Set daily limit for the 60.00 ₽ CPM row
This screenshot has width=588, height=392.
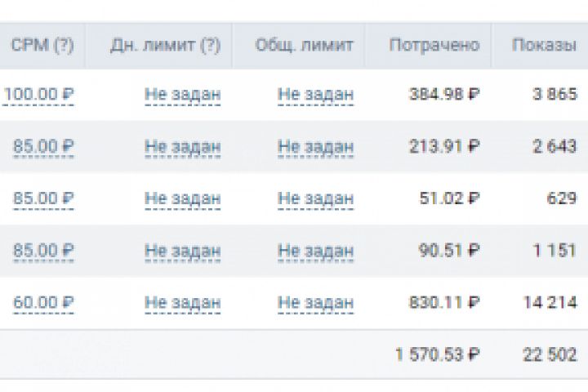tap(182, 303)
